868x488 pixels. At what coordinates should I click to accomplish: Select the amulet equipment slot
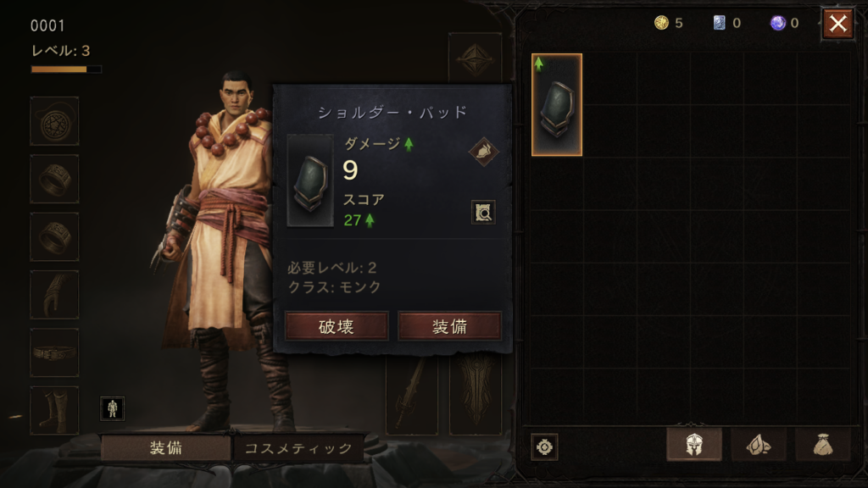pyautogui.click(x=54, y=121)
